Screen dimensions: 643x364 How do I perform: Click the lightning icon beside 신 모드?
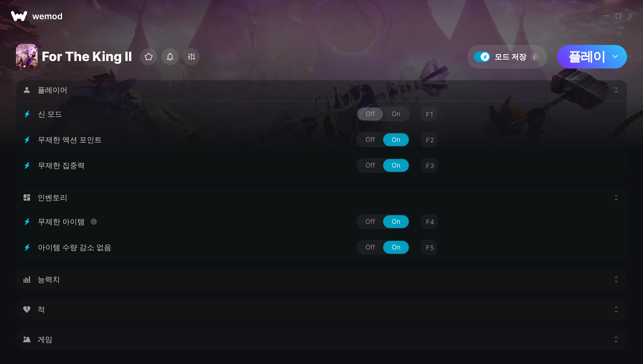click(27, 114)
